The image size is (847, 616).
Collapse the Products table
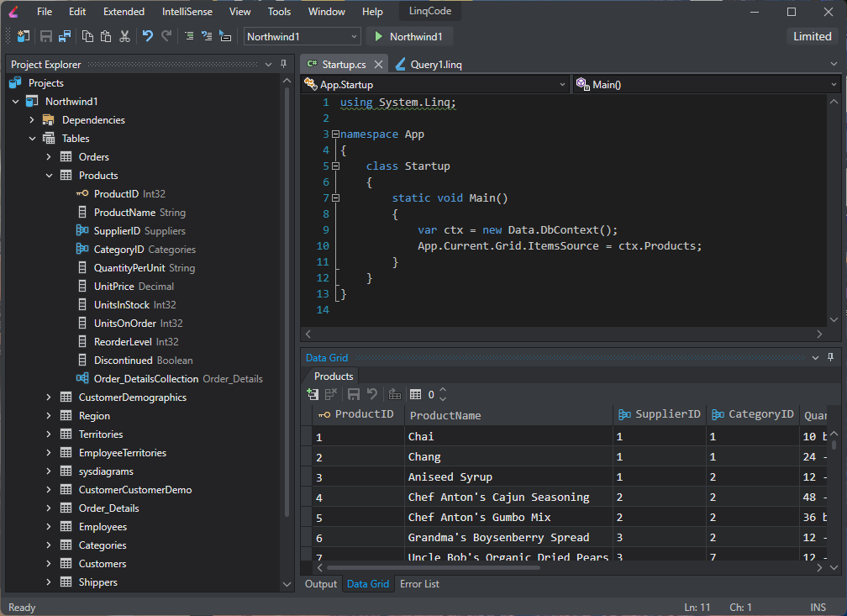49,176
